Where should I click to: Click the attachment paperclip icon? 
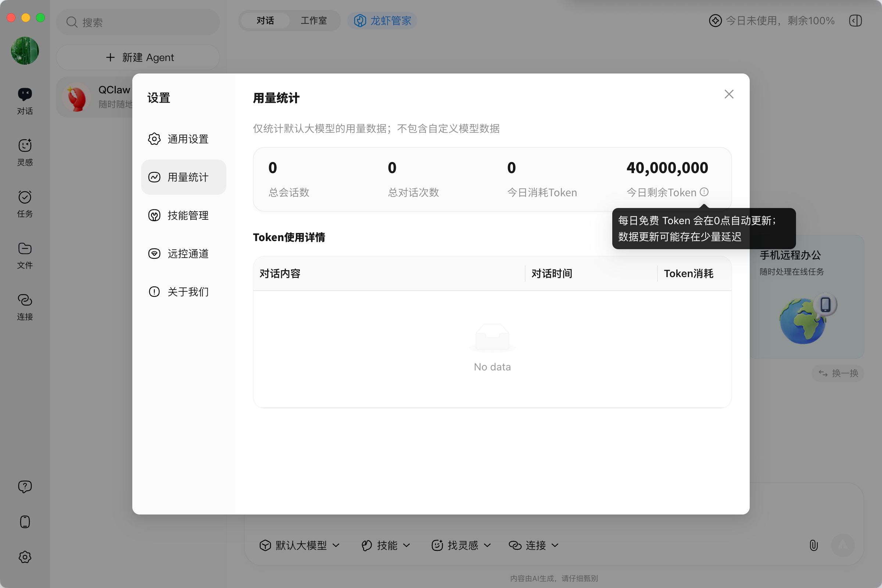click(x=813, y=545)
